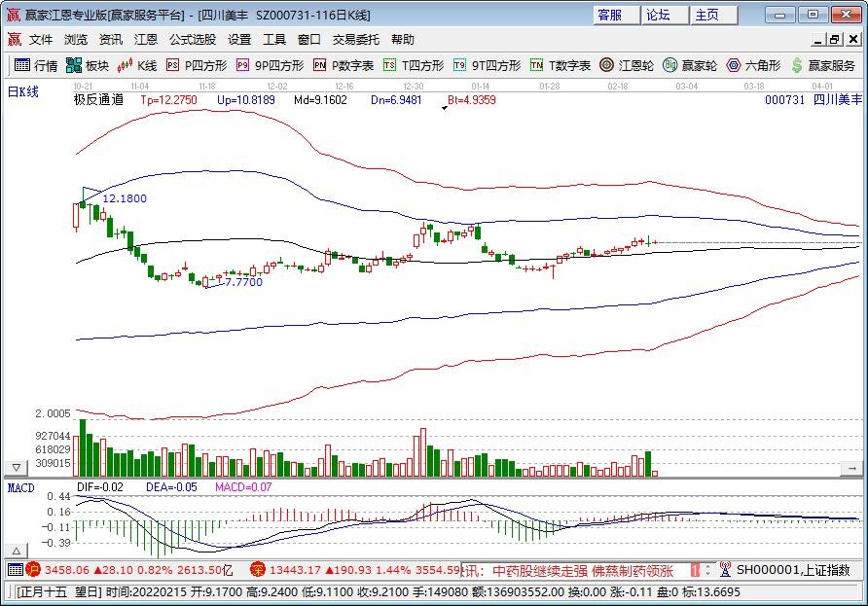Open the 工具 menu
The image size is (868, 606).
274,39
